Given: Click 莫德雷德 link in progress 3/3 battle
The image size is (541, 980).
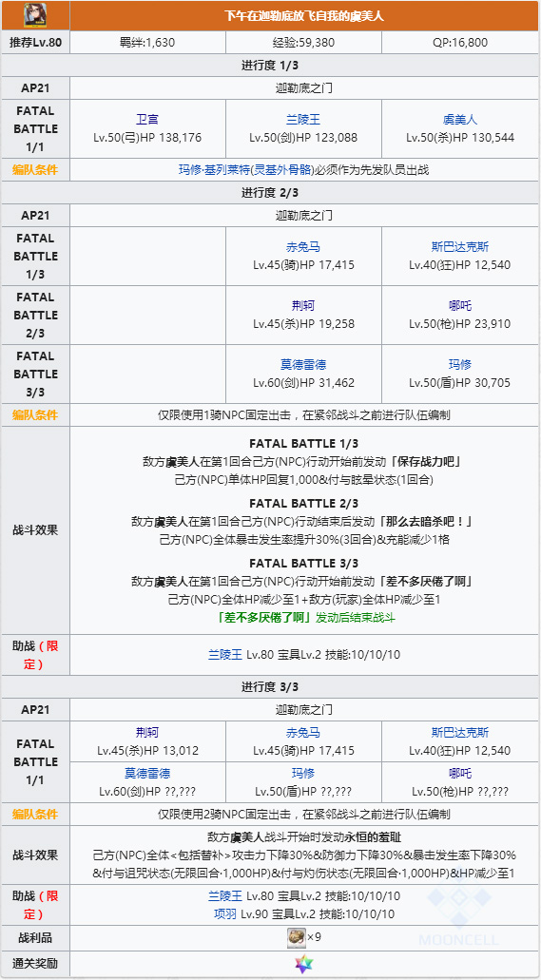Looking at the screenshot, I should (x=147, y=774).
